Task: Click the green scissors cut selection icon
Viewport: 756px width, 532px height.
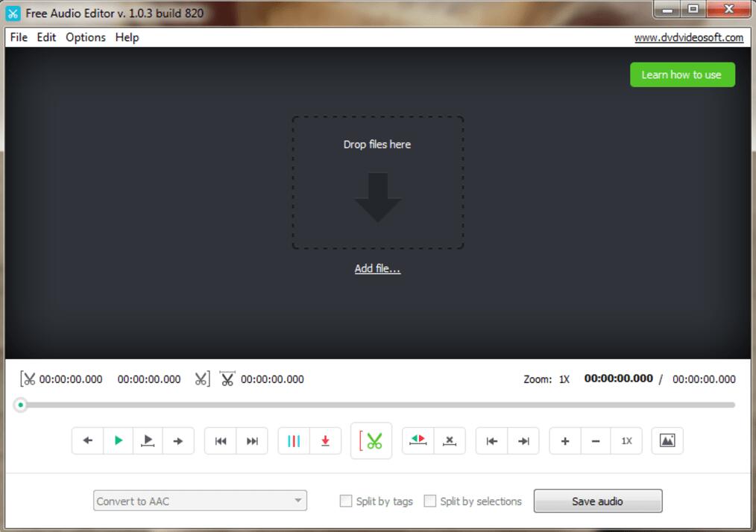Action: coord(371,441)
